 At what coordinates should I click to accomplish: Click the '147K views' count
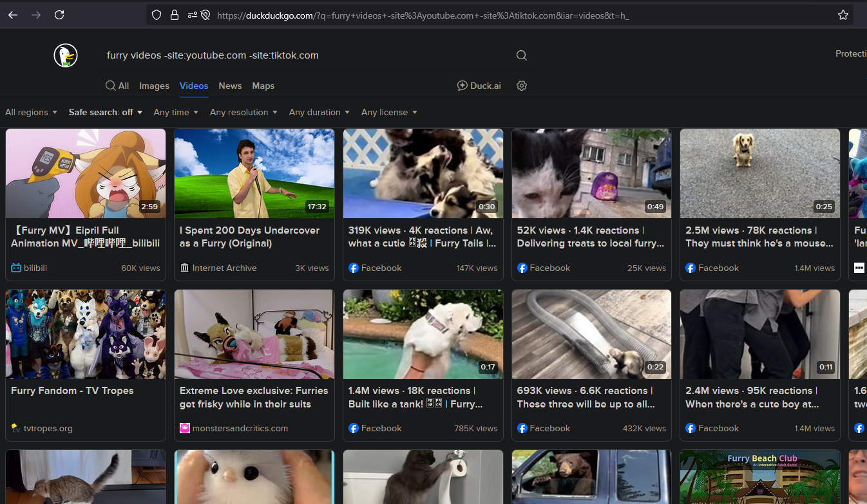[477, 268]
